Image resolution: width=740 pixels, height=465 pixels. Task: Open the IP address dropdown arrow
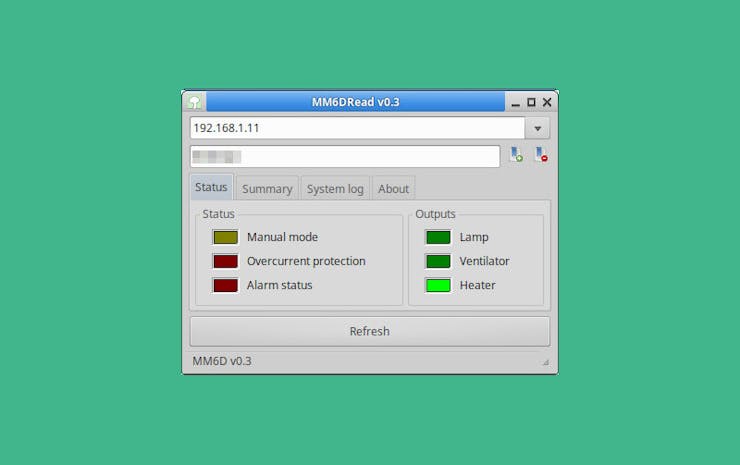(538, 128)
